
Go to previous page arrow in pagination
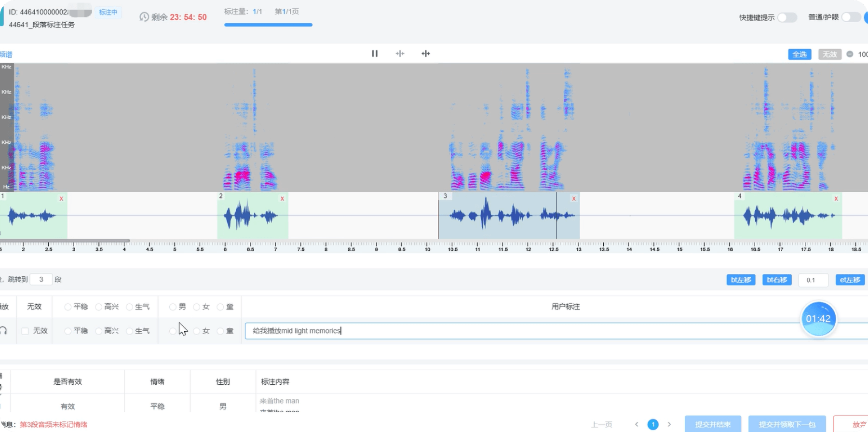click(x=637, y=424)
